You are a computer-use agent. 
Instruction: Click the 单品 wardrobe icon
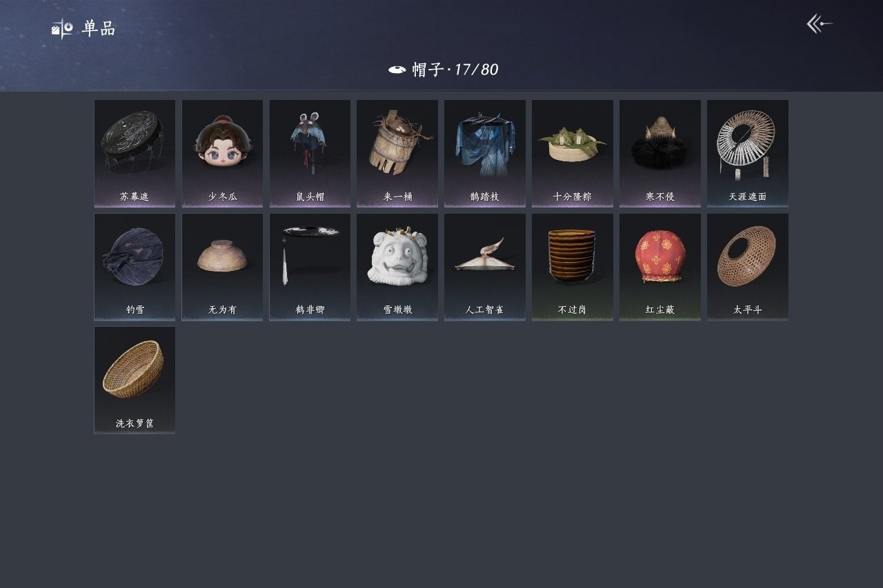click(x=62, y=29)
